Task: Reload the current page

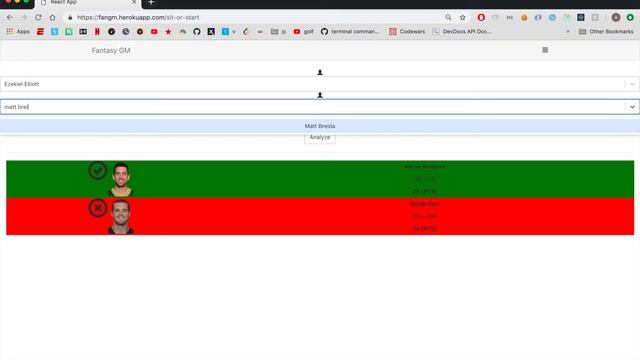Action: point(38,18)
